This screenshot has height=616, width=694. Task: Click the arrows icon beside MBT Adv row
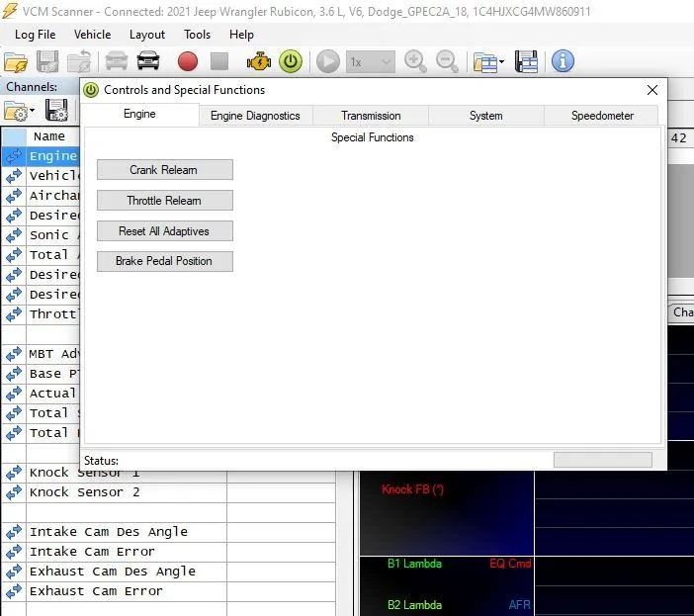14,354
